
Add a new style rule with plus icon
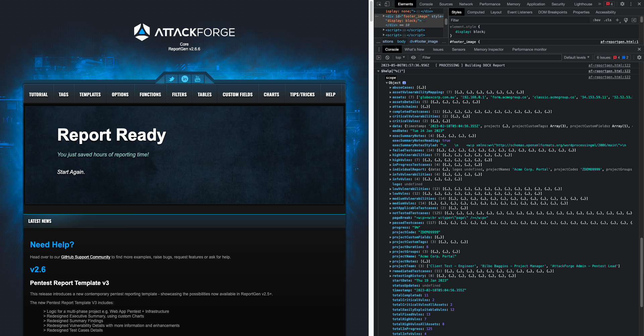click(x=618, y=20)
